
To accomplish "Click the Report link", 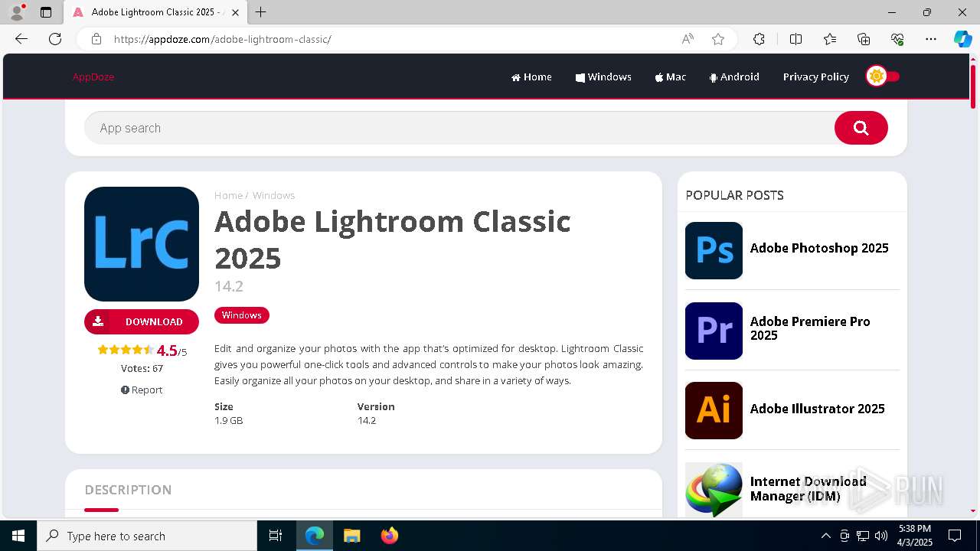I will coord(142,390).
